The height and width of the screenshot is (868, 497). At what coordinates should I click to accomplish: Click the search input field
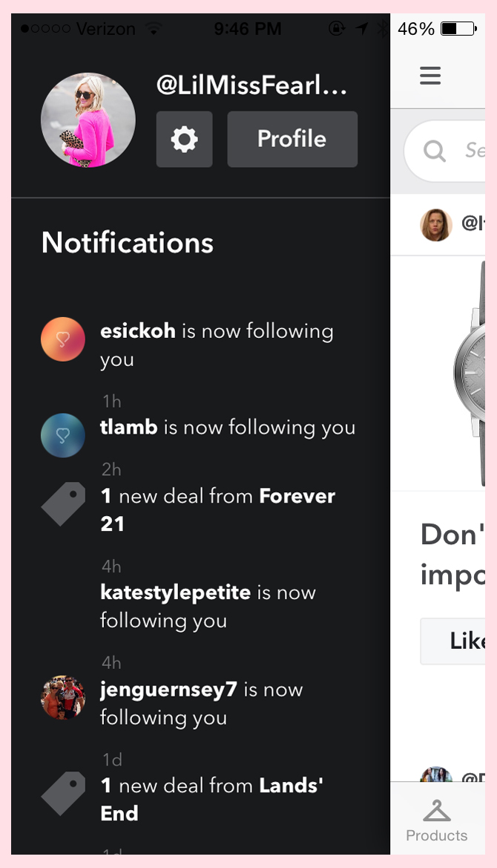coord(444,151)
